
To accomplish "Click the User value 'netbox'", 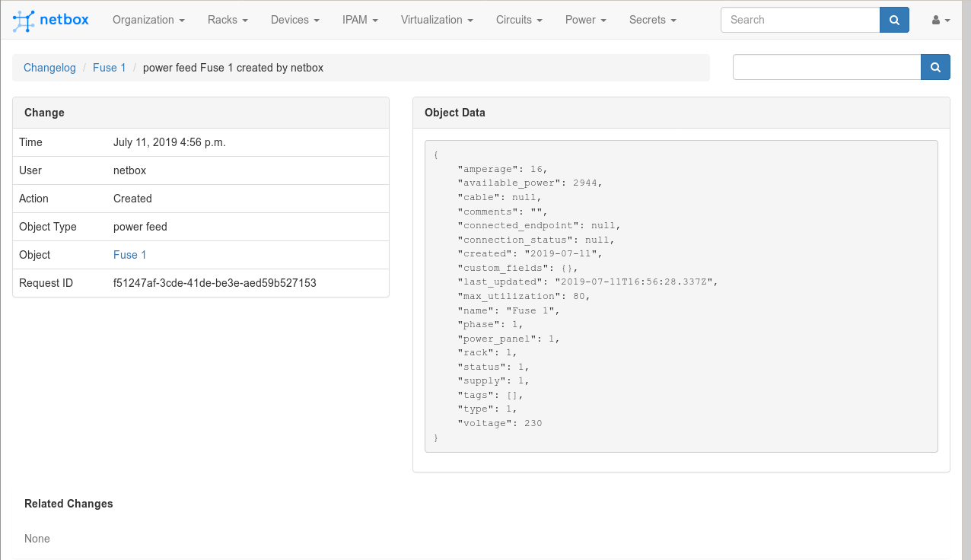I will (129, 170).
